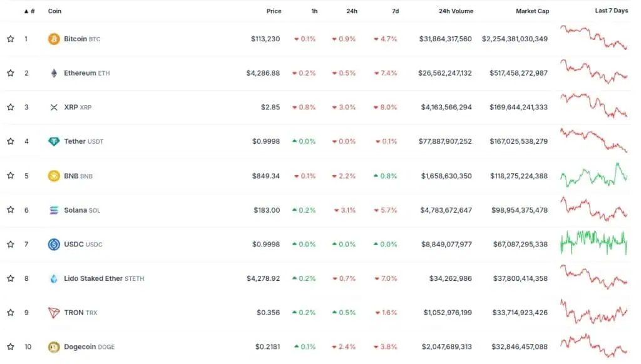Click Tether's 24h volume $77,887,907,252
This screenshot has height=364, width=641.
point(445,141)
